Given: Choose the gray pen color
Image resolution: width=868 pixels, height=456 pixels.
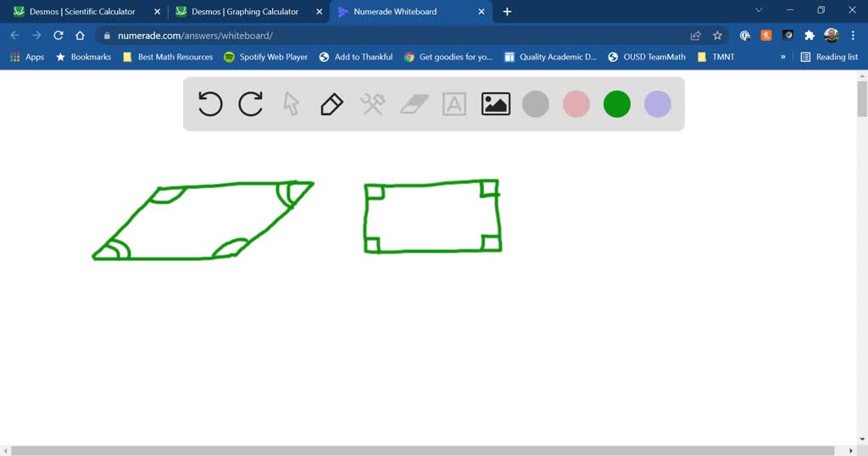Looking at the screenshot, I should click(536, 104).
